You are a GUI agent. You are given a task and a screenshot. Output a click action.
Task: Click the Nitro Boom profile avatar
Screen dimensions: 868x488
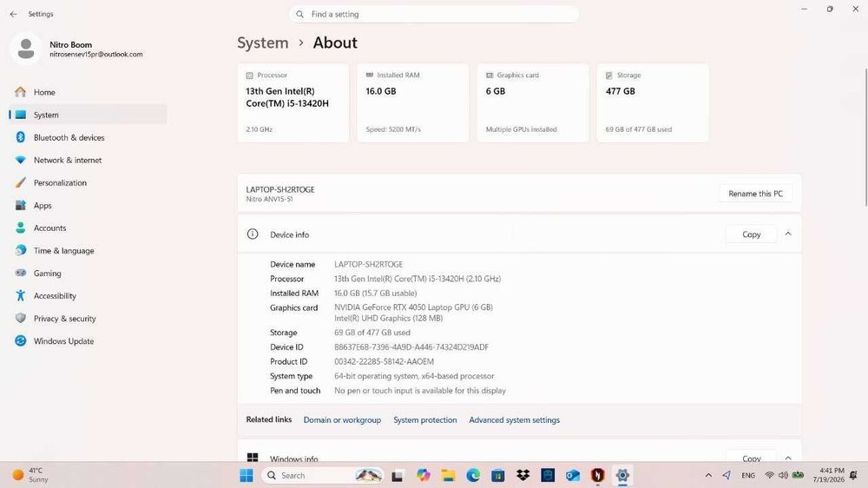(25, 49)
